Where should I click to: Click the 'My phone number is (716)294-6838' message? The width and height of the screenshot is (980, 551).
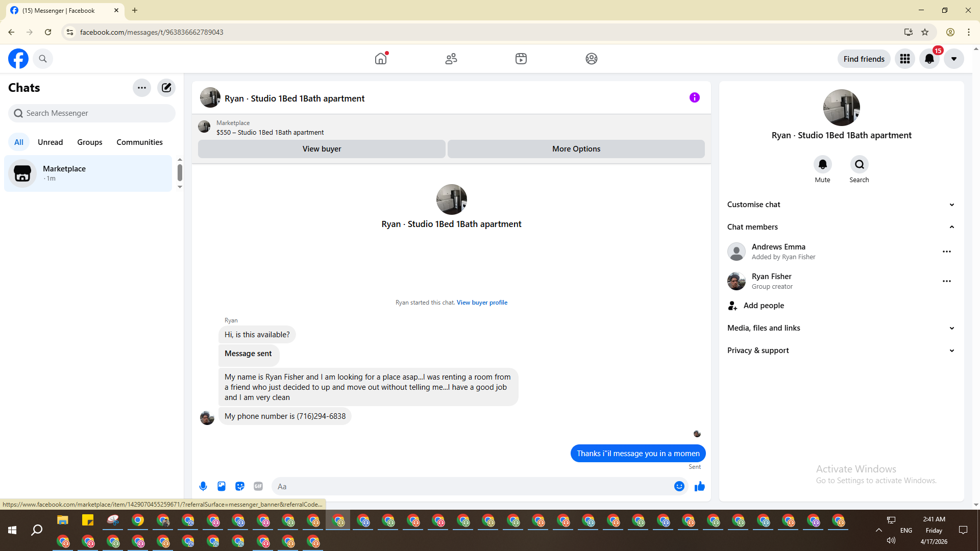point(285,416)
